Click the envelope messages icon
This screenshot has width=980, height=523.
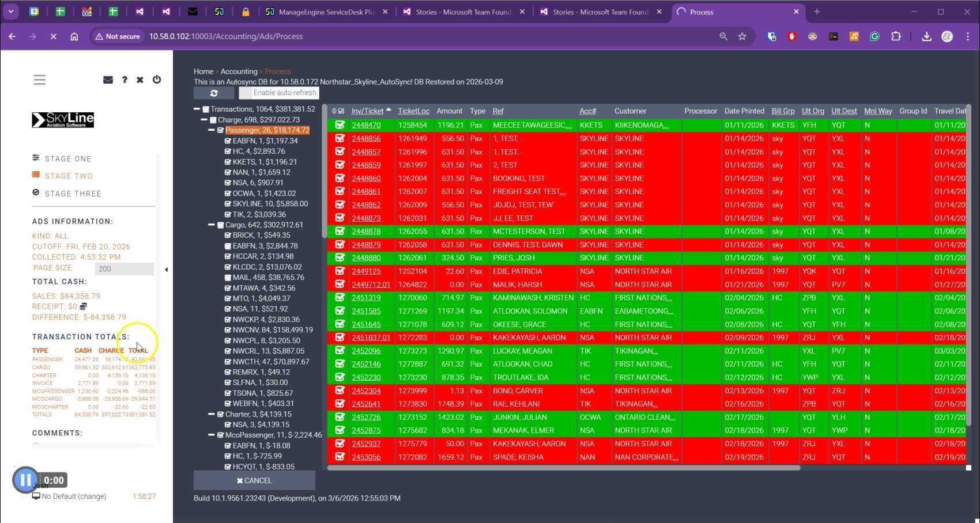tap(108, 80)
